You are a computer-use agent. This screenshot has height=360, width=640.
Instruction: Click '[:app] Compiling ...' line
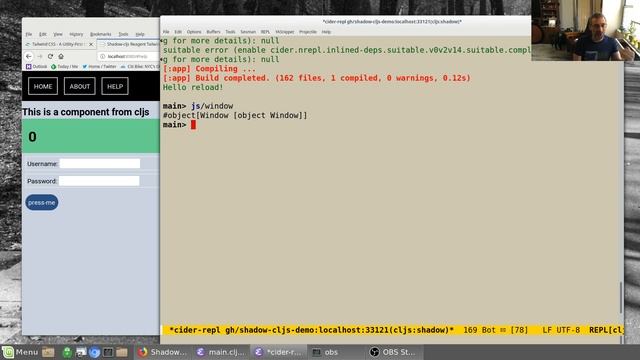click(209, 69)
